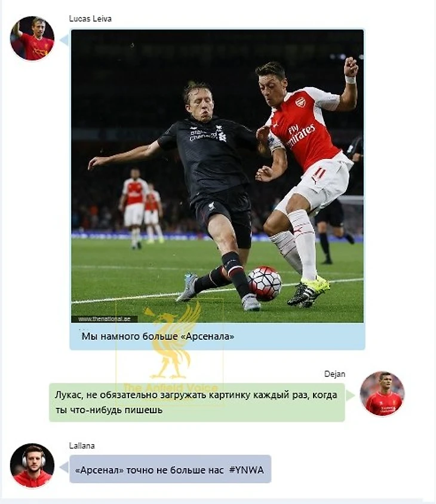Click the Arsenal crest on red jersey
436x504 pixels.
pyautogui.click(x=300, y=102)
